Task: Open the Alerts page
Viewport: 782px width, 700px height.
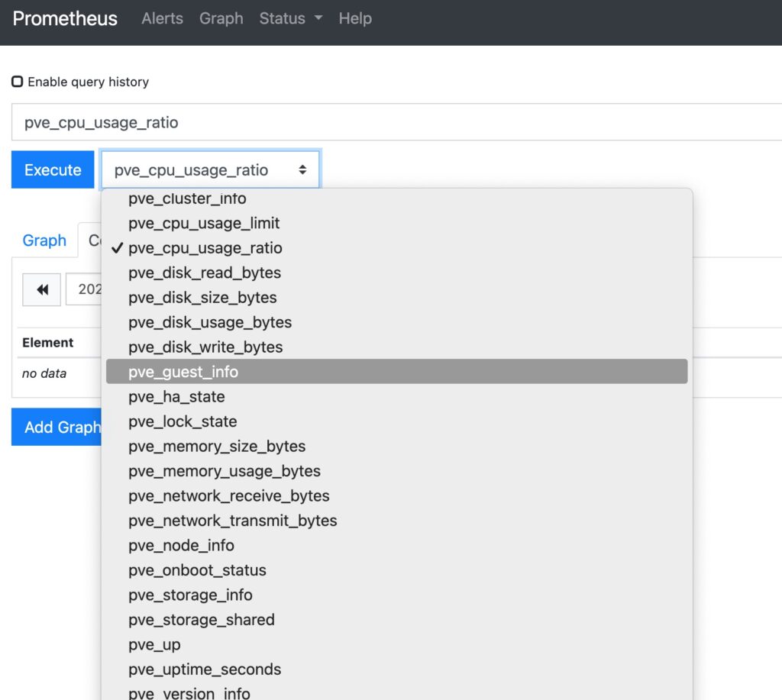Action: [162, 18]
